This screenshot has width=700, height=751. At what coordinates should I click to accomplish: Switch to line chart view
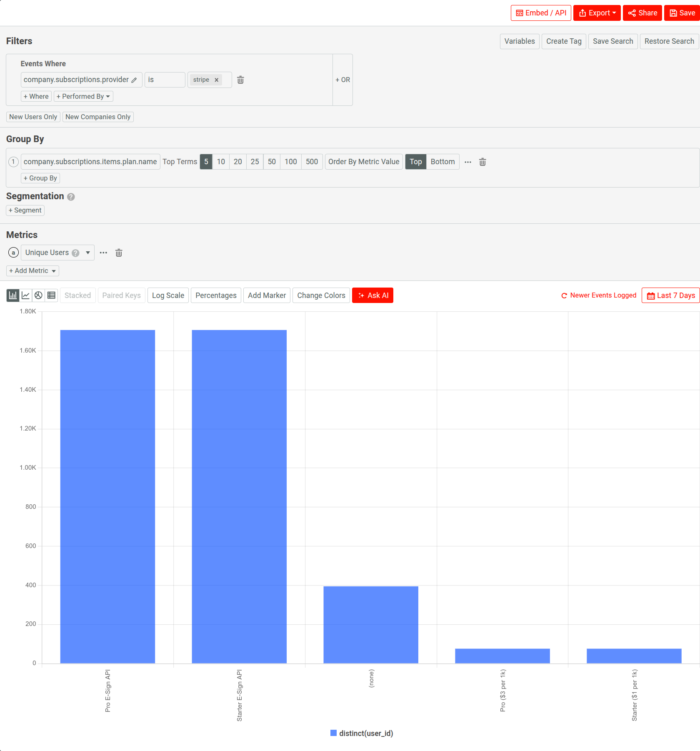coord(25,295)
